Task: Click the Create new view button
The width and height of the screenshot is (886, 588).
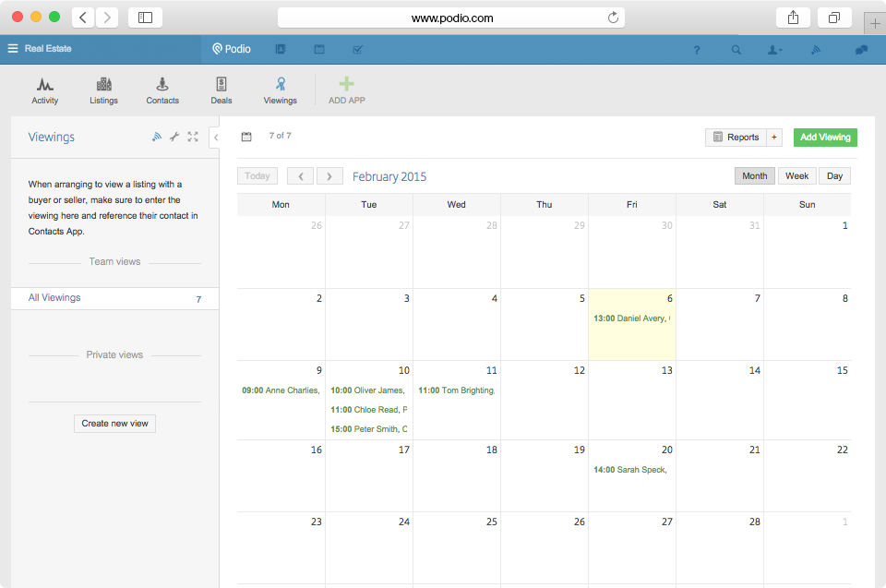Action: click(114, 424)
